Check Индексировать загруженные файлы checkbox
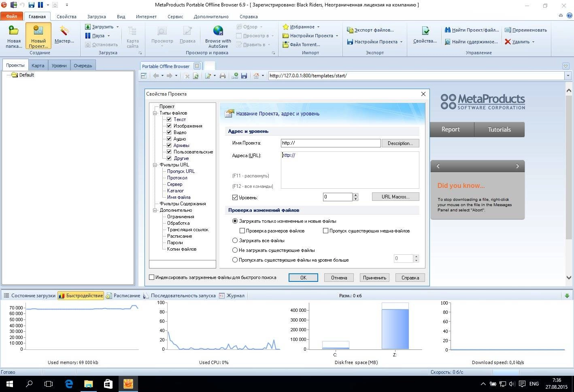The width and height of the screenshot is (574, 392). 152,277
